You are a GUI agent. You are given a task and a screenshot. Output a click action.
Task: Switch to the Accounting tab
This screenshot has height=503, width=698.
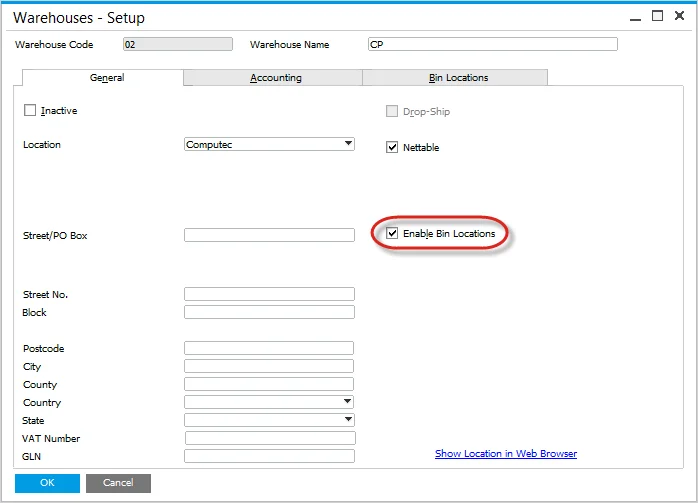pyautogui.click(x=275, y=78)
